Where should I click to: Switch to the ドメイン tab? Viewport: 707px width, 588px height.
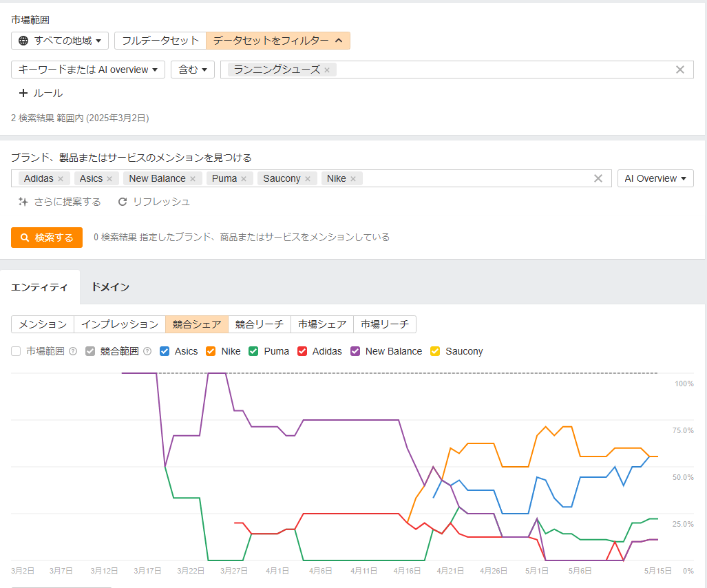[x=110, y=287]
